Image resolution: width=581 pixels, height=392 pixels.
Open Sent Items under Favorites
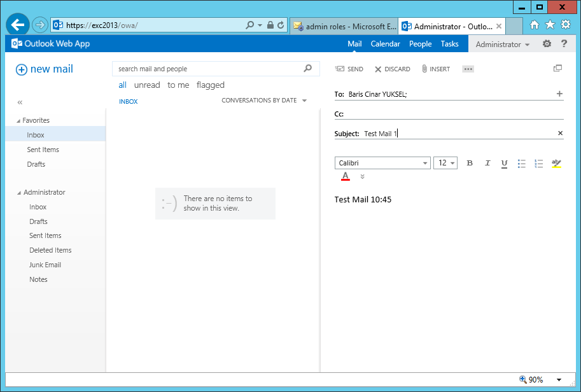(x=43, y=150)
